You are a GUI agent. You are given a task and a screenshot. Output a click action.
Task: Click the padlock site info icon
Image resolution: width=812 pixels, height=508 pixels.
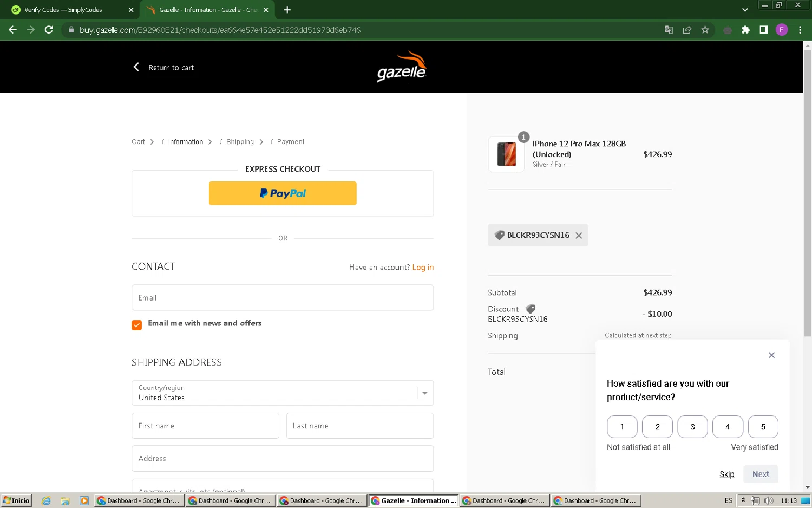pos(71,30)
